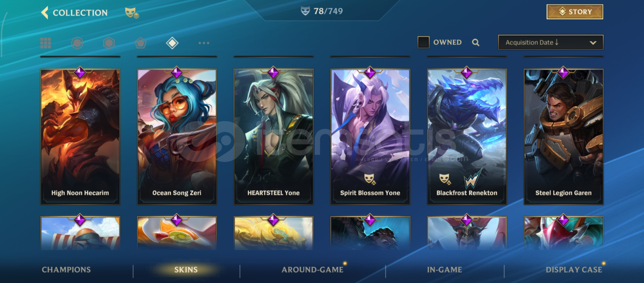Open the Steel Legion Garen skin card
Image resolution: width=644 pixels, height=283 pixels.
[564, 136]
